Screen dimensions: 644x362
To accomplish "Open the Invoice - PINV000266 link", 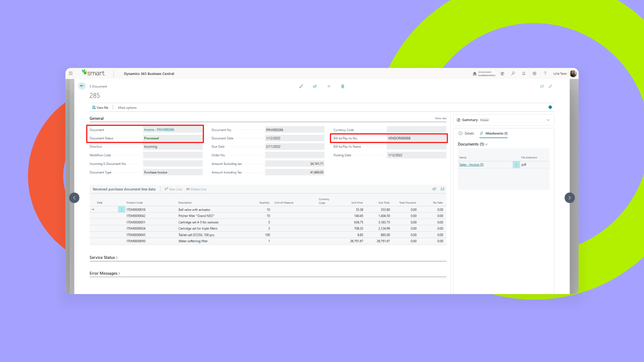I will 159,130.
